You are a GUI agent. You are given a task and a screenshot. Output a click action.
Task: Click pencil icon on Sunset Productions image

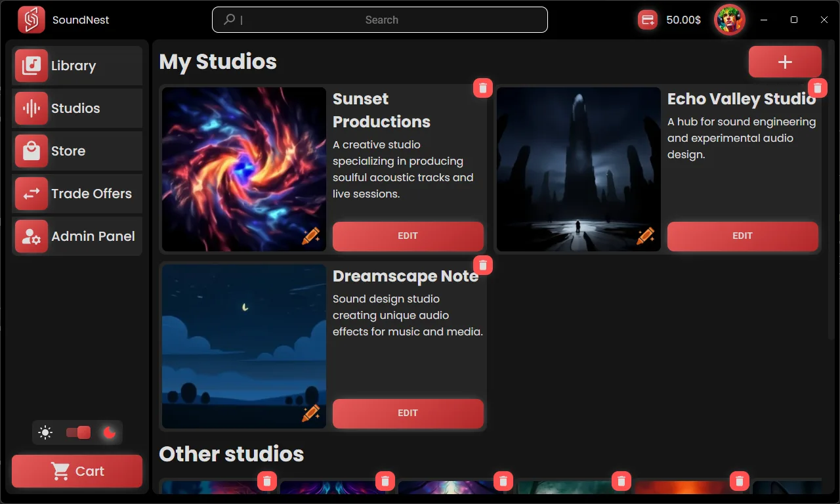[x=311, y=236]
